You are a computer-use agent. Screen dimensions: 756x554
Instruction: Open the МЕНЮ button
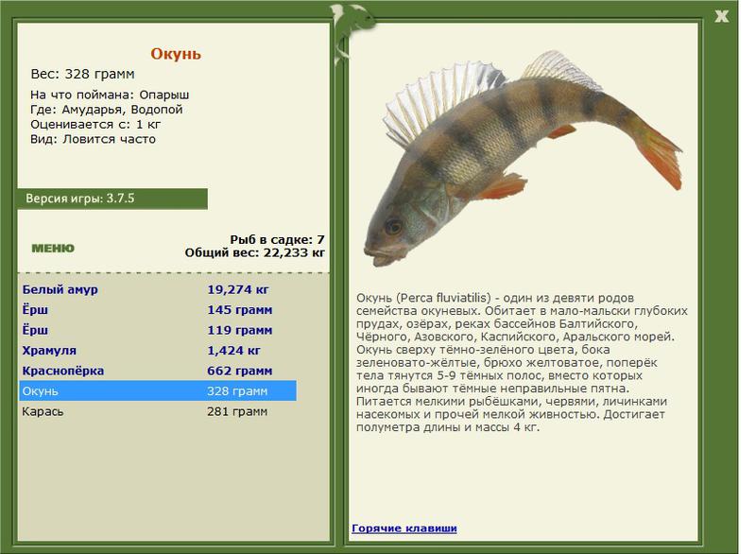(53, 248)
